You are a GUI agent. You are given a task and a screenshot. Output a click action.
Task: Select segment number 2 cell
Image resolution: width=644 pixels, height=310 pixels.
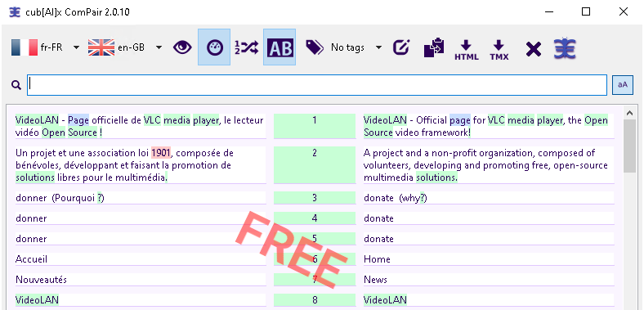pos(315,165)
